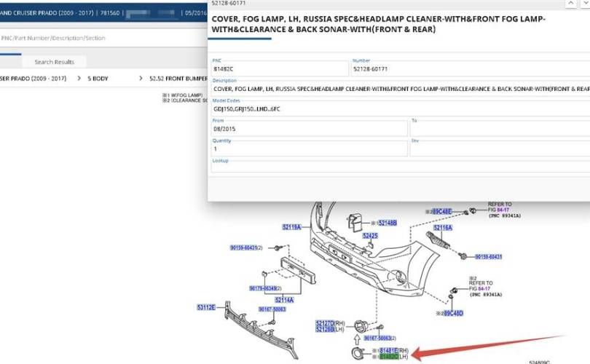Viewport: 590px width, 364px height.
Task: Click the chevron before 5 BODY
Action: (x=79, y=78)
